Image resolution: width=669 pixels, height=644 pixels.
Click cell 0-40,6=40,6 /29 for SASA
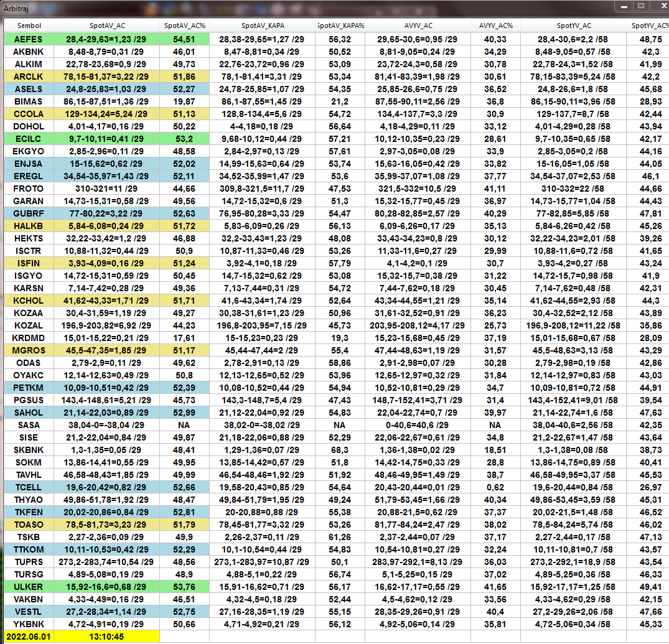[x=418, y=425]
